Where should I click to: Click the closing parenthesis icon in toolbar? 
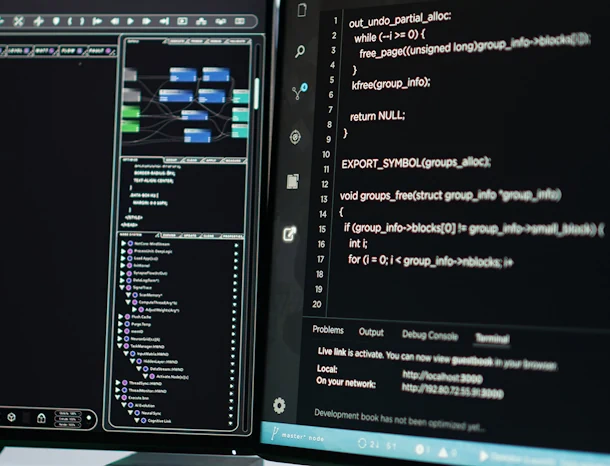pyautogui.click(x=82, y=21)
